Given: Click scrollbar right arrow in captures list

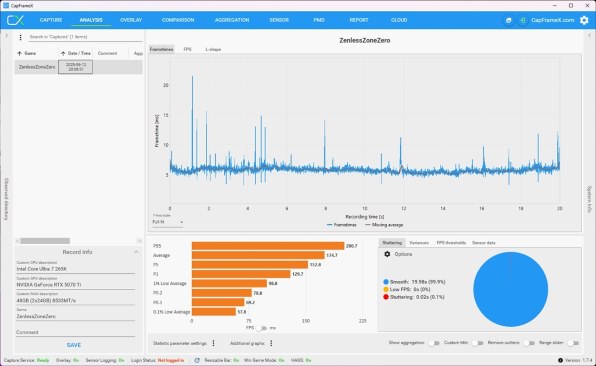Looking at the screenshot, I should coord(139,241).
